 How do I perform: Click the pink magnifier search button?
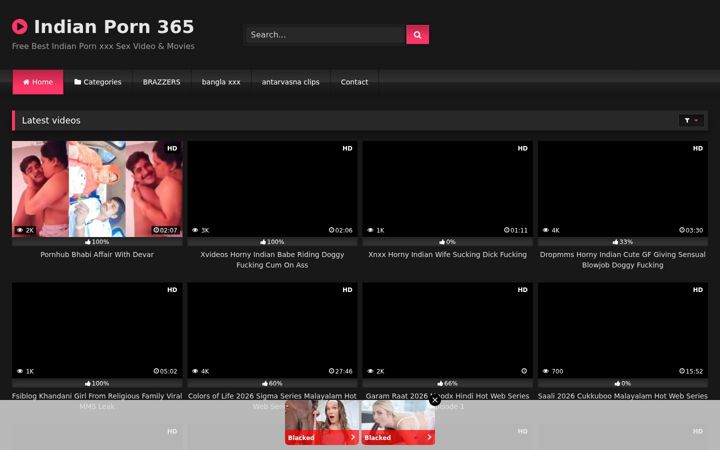point(417,34)
